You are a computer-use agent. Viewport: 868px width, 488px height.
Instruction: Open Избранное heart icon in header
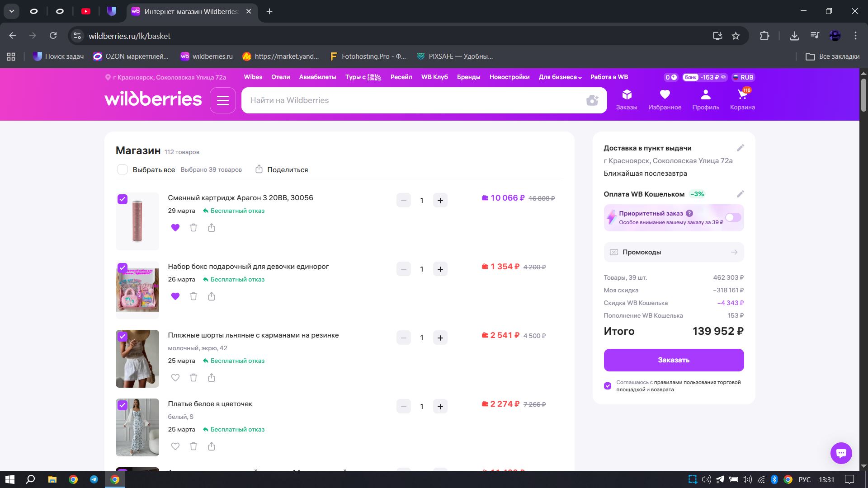coord(665,99)
